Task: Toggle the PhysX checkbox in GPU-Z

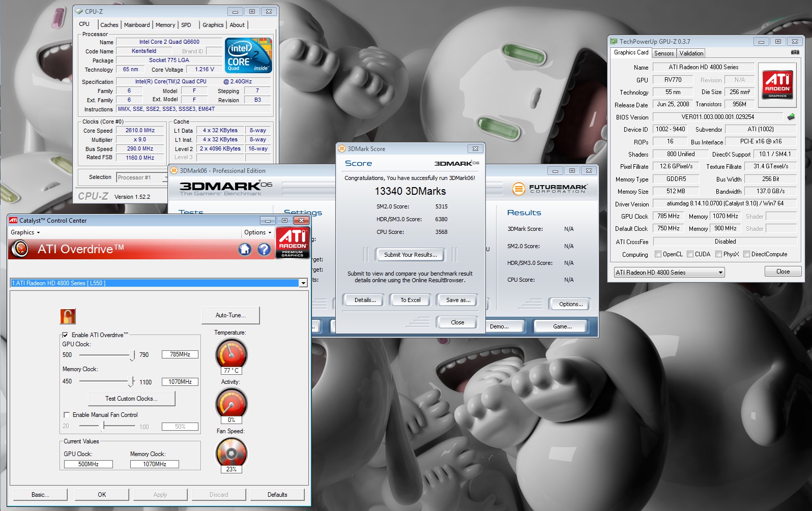Action: pyautogui.click(x=718, y=254)
